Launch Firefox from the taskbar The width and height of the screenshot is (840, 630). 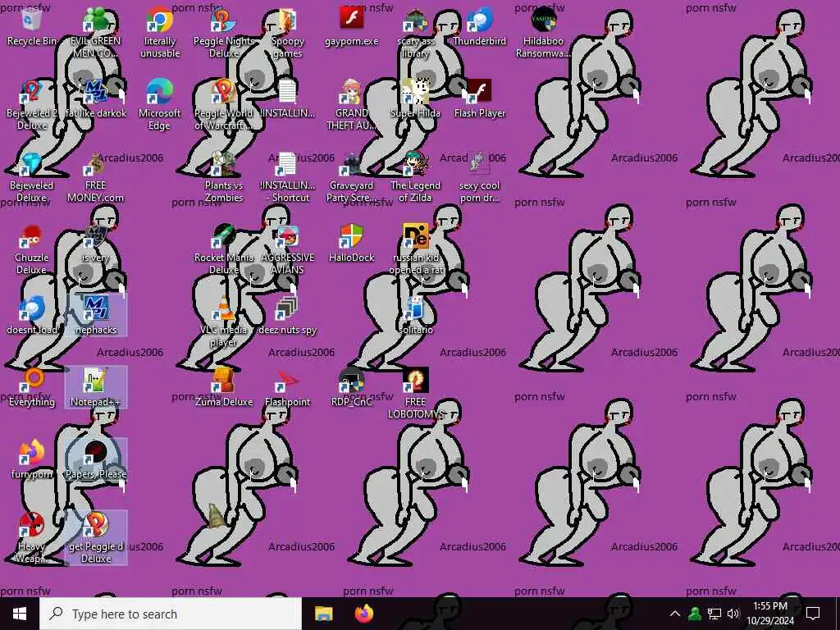(364, 614)
